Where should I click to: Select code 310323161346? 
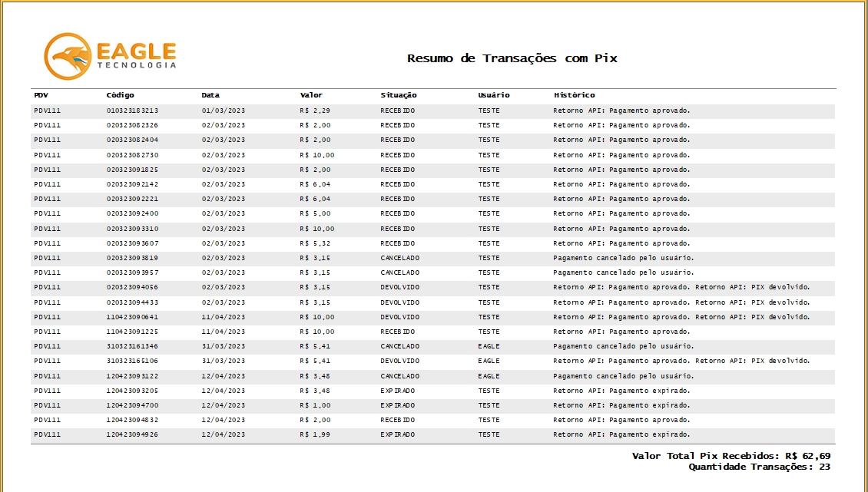[x=132, y=346]
